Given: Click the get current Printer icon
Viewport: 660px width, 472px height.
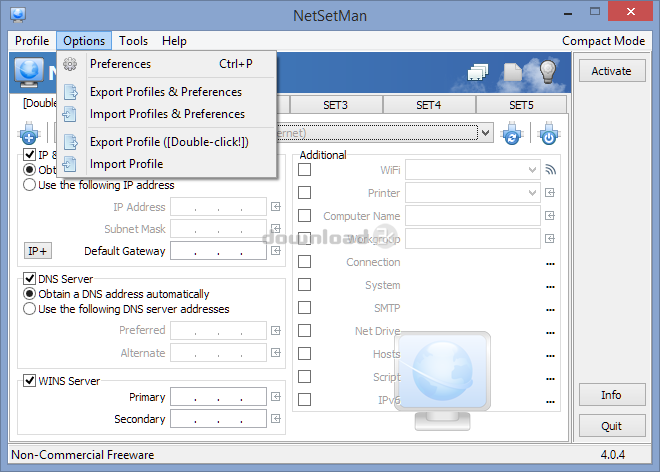Looking at the screenshot, I should [x=550, y=192].
